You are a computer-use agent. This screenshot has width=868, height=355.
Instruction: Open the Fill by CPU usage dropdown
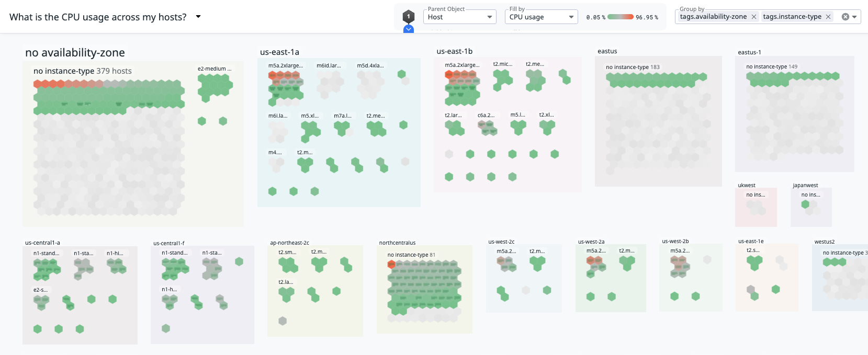tap(541, 17)
